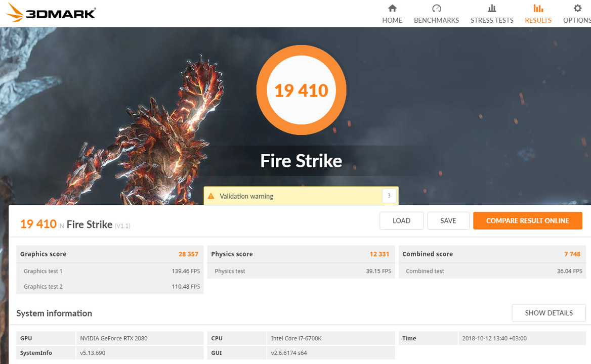Image resolution: width=591 pixels, height=364 pixels.
Task: Click the 110.48 FPS value
Action: point(186,287)
